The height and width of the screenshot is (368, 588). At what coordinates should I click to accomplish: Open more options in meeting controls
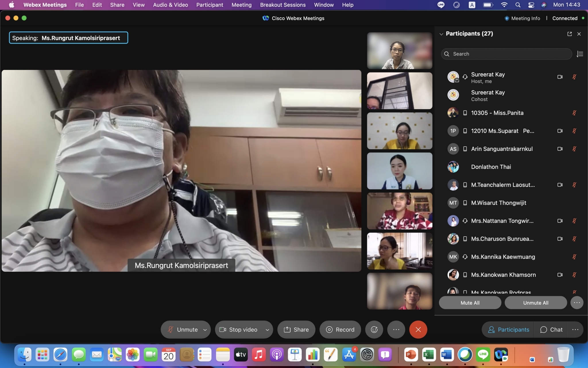coord(396,329)
